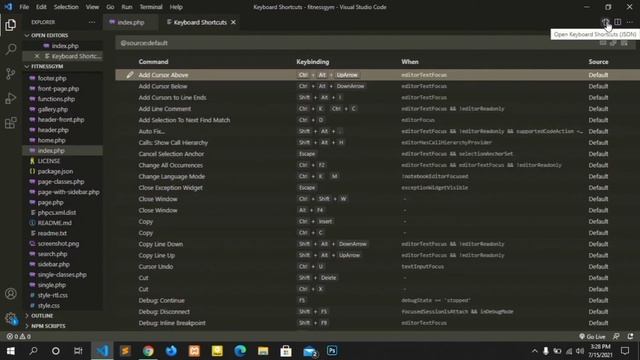
Task: Open Firefox from the taskbar
Action: point(171,351)
